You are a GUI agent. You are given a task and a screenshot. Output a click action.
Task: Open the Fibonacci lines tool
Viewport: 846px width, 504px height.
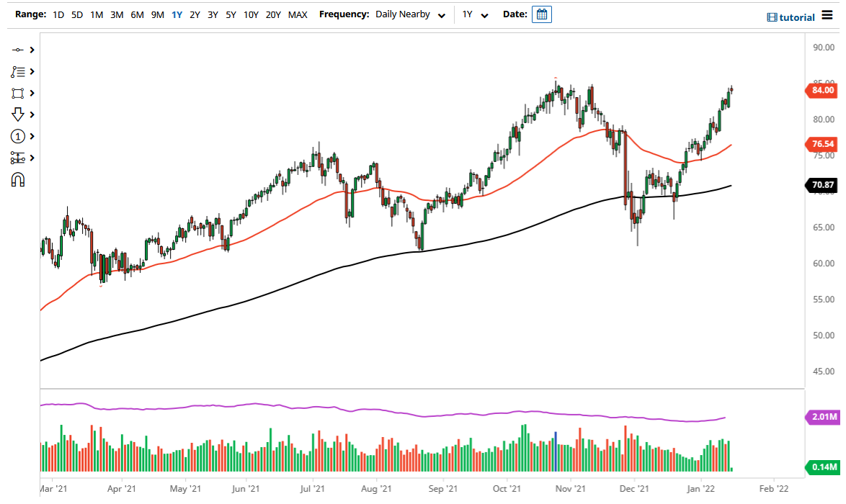tap(19, 71)
